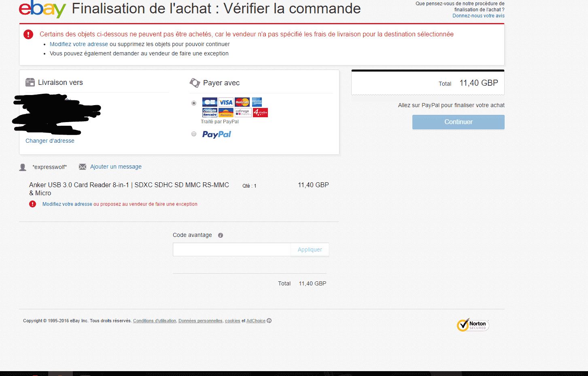The width and height of the screenshot is (588, 376).
Task: Open the cookies link in the footer
Action: [232, 321]
